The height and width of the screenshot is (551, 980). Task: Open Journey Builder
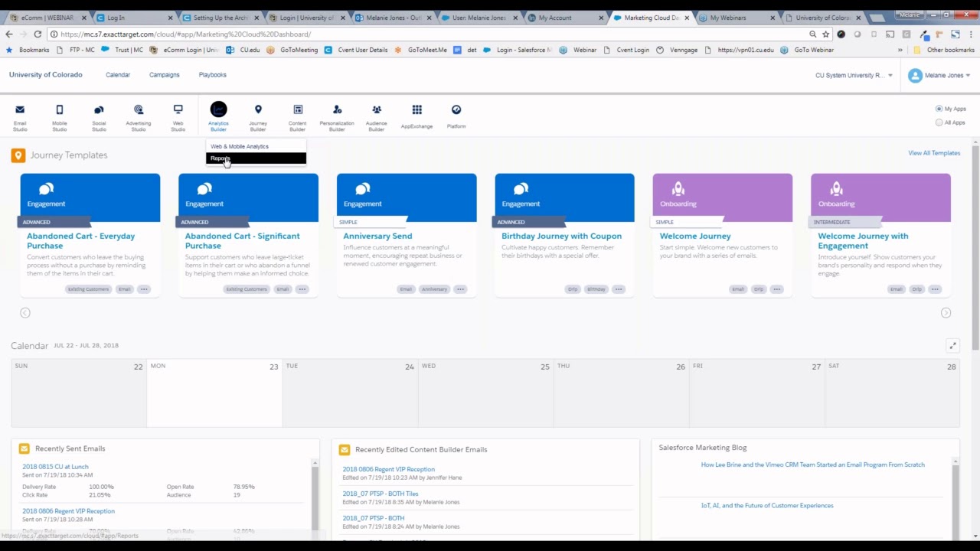pyautogui.click(x=258, y=117)
